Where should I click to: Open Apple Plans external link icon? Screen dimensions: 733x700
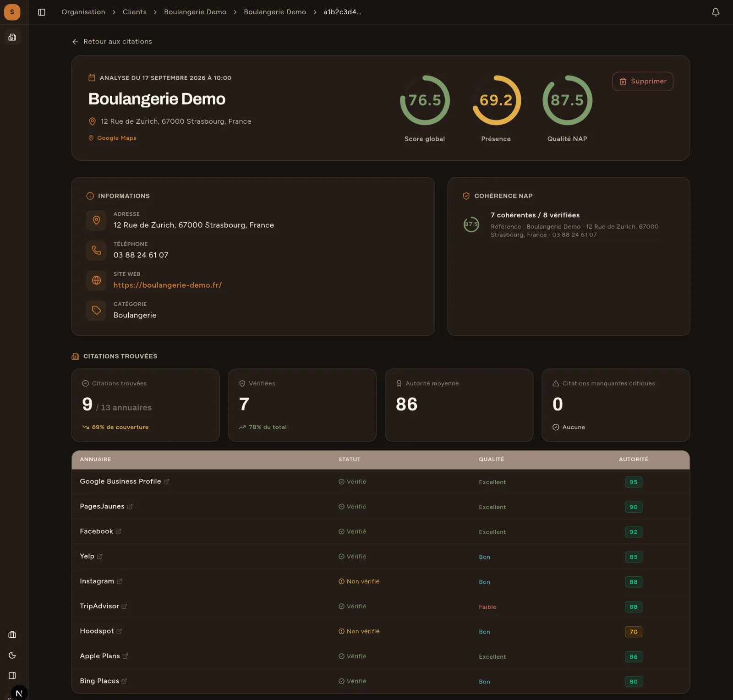coord(125,656)
